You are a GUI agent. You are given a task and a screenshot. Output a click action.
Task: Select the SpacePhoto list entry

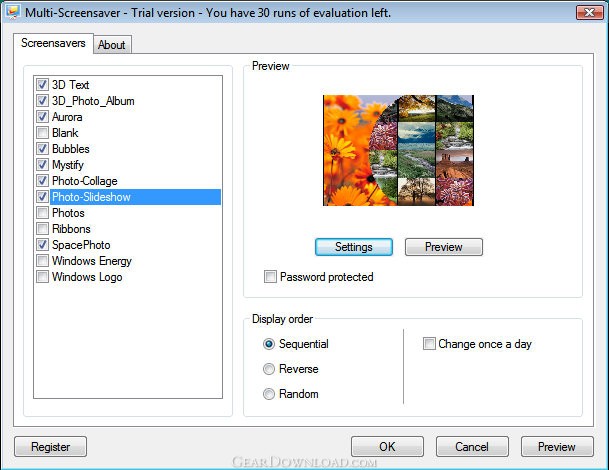point(81,245)
